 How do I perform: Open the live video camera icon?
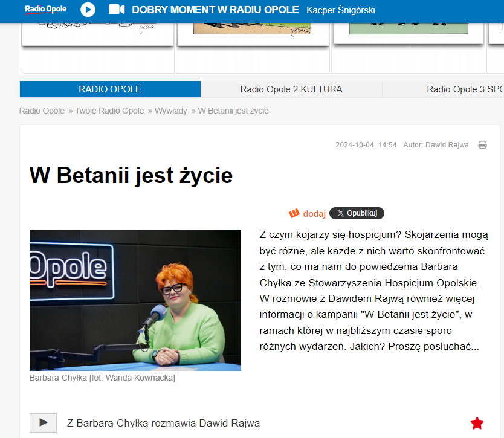click(x=117, y=10)
